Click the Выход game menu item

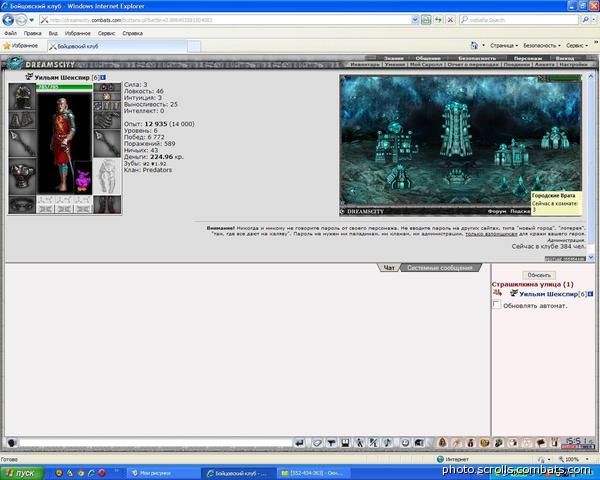click(565, 58)
